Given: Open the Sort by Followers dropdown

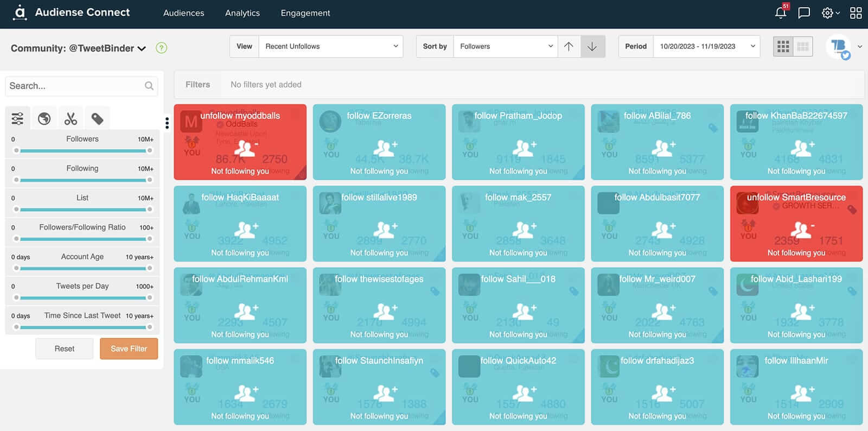Looking at the screenshot, I should [x=505, y=47].
